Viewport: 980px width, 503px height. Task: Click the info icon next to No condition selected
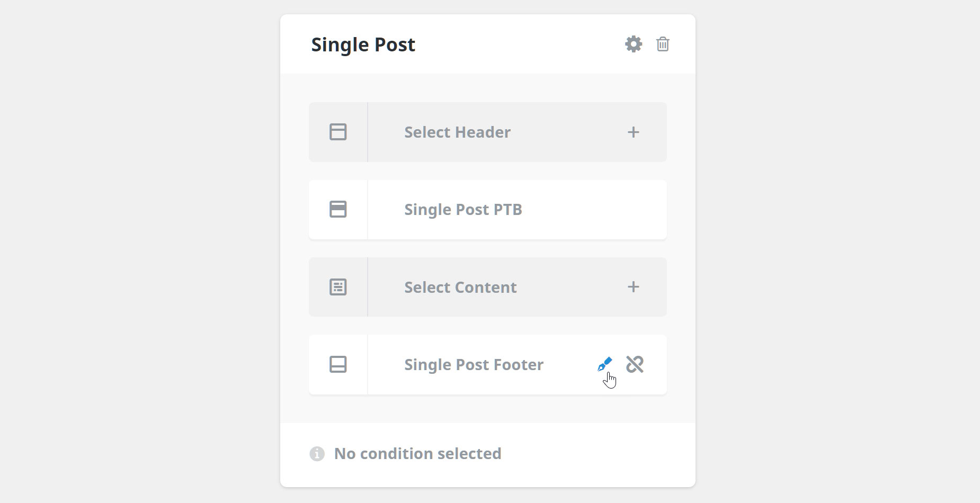coord(317,454)
